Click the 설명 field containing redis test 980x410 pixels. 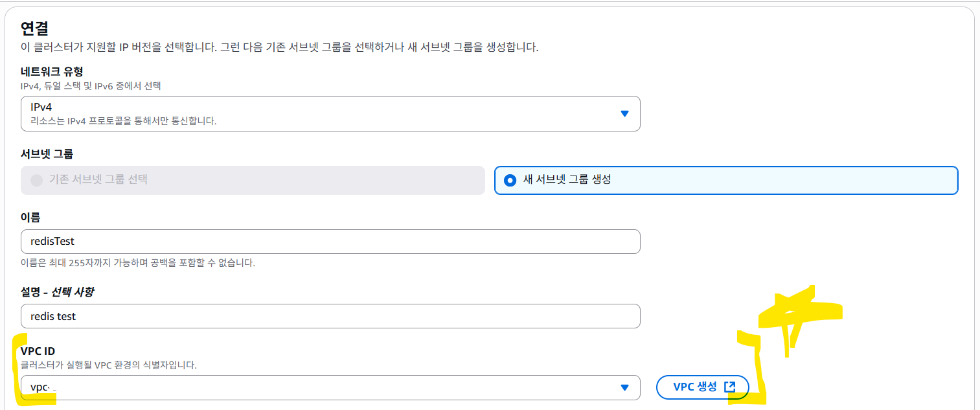point(330,316)
